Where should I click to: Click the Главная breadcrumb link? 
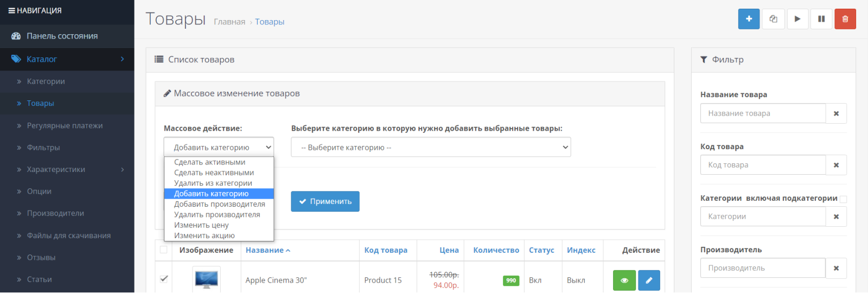(x=229, y=22)
